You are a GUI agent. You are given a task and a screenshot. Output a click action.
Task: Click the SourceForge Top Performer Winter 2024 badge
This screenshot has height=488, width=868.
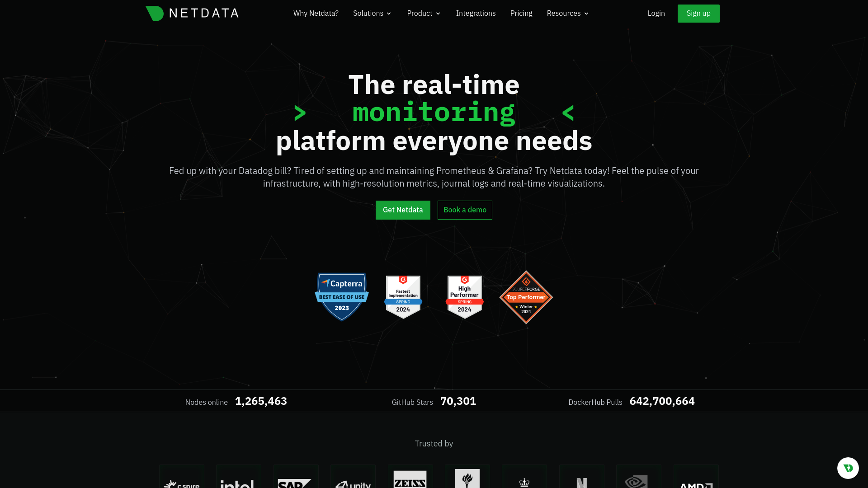526,297
